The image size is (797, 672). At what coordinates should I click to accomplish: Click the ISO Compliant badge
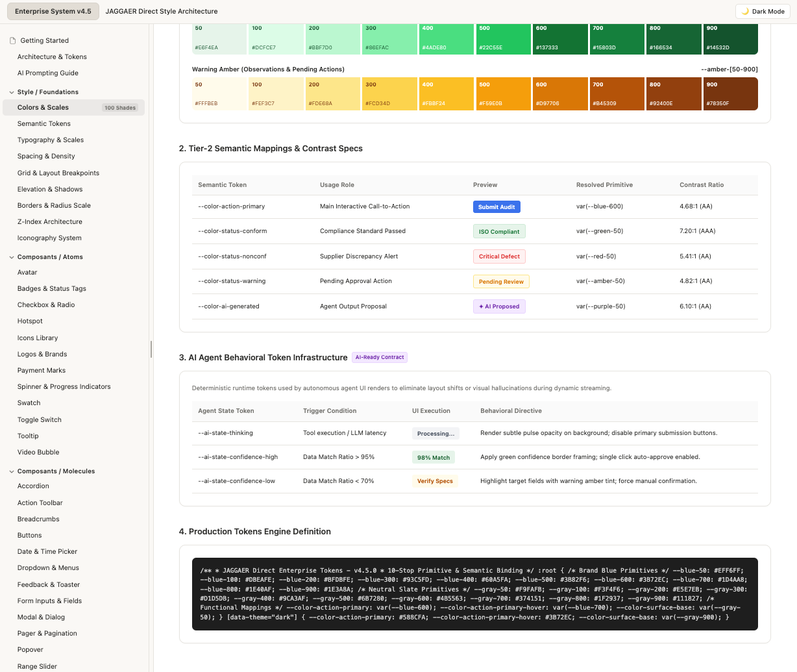click(x=499, y=231)
